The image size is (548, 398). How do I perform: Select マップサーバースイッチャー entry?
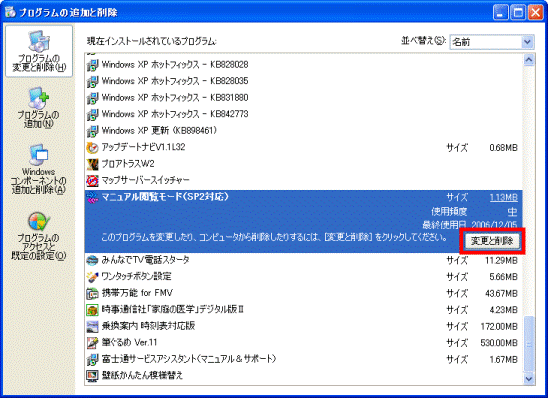point(303,180)
